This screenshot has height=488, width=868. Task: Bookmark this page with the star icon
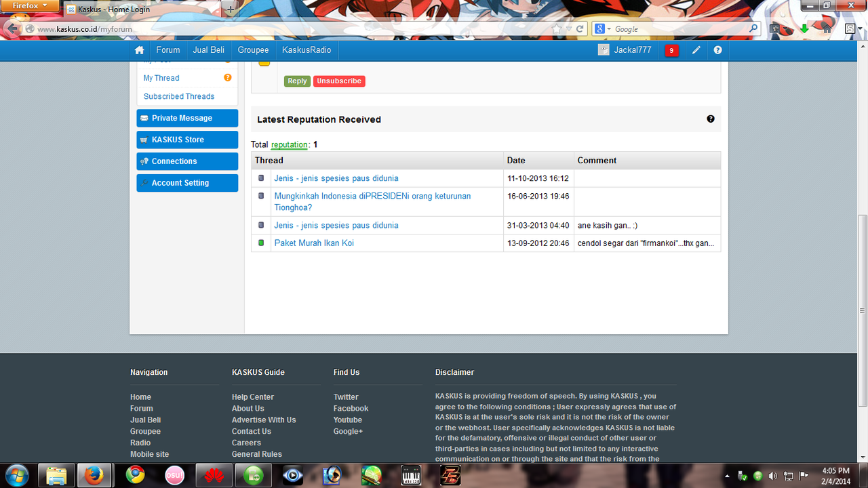pyautogui.click(x=557, y=28)
